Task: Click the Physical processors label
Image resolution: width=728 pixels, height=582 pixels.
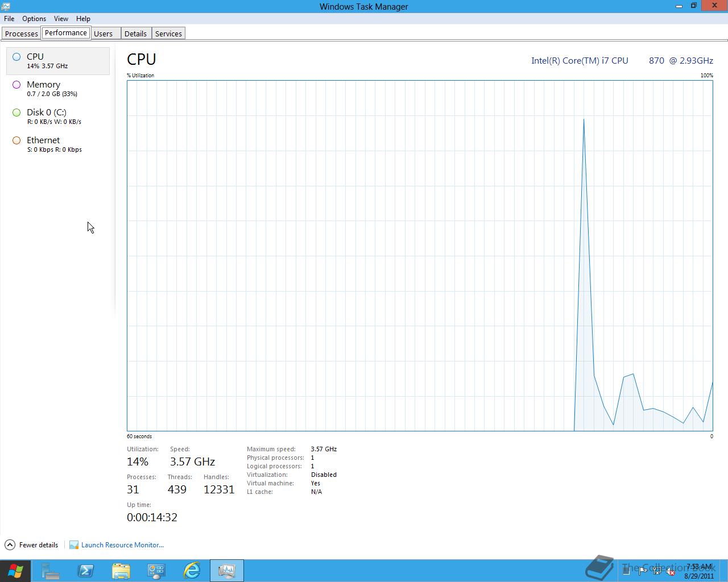Action: click(x=275, y=458)
